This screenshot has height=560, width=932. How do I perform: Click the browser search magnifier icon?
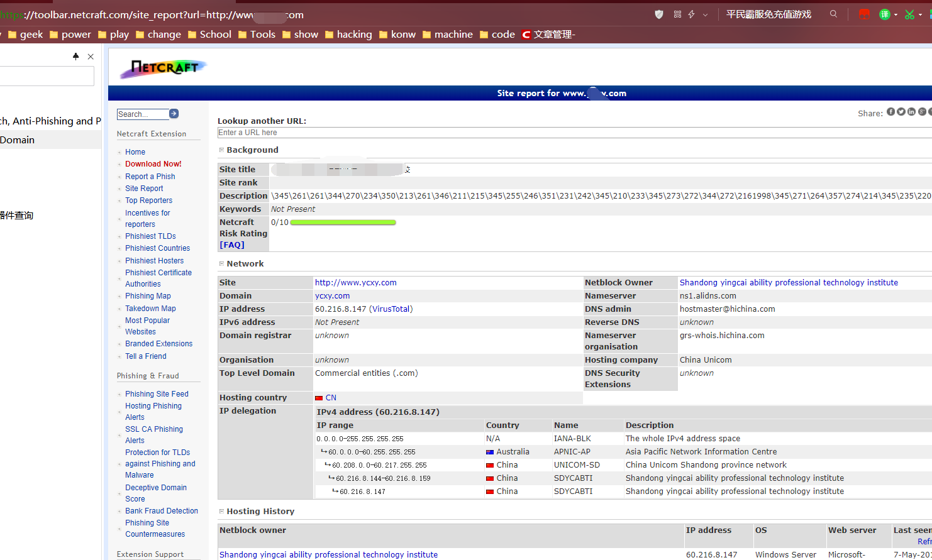(x=834, y=14)
